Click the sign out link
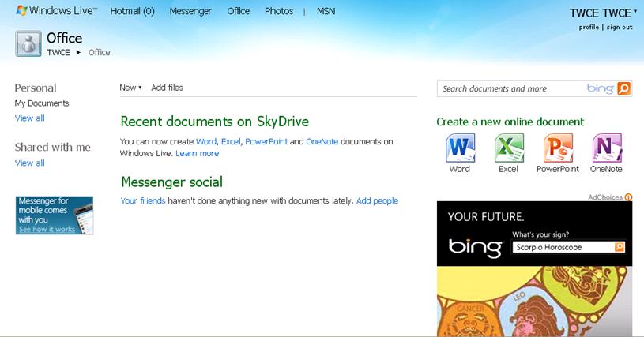644x337 pixels. (620, 27)
